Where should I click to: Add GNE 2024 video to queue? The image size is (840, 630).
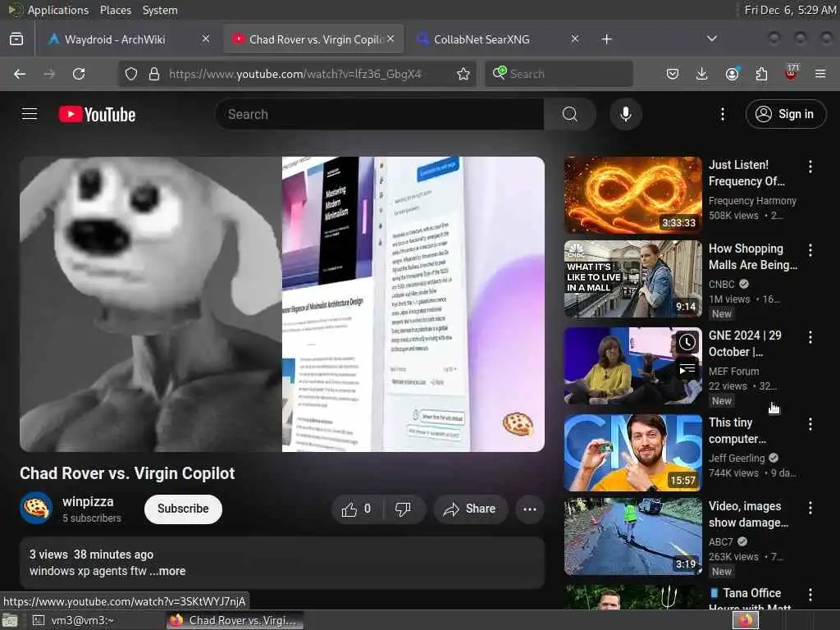coord(687,369)
